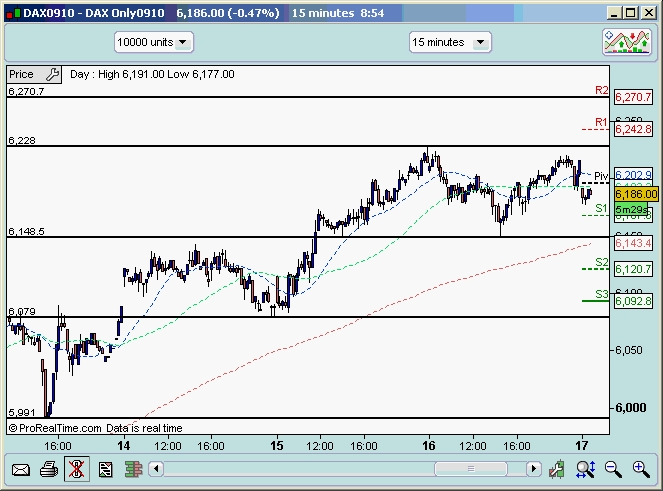663x491 pixels.
Task: Open Price settings wrench icon
Action: 51,74
